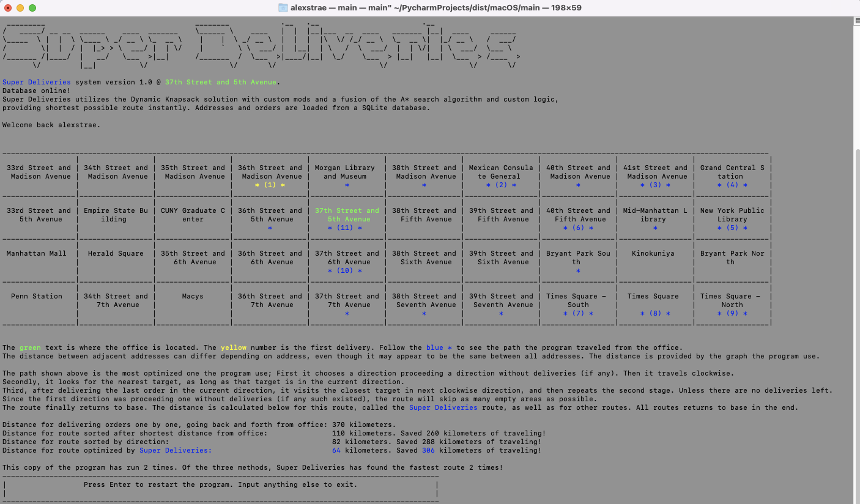Click the yellow minimize window button

tap(20, 8)
